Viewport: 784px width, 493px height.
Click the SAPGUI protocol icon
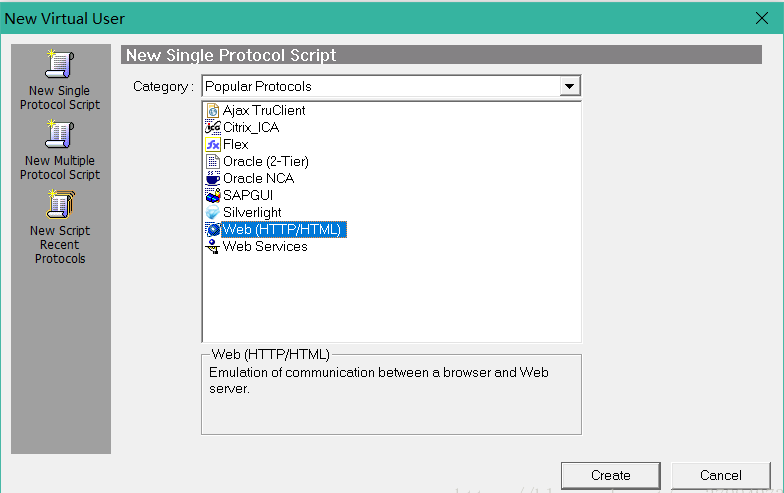coord(212,196)
